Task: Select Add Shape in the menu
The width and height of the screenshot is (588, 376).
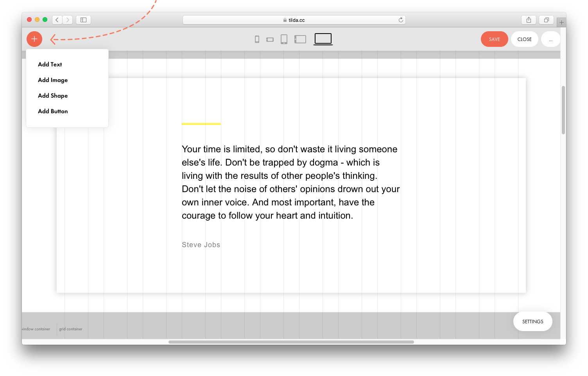Action: [53, 96]
